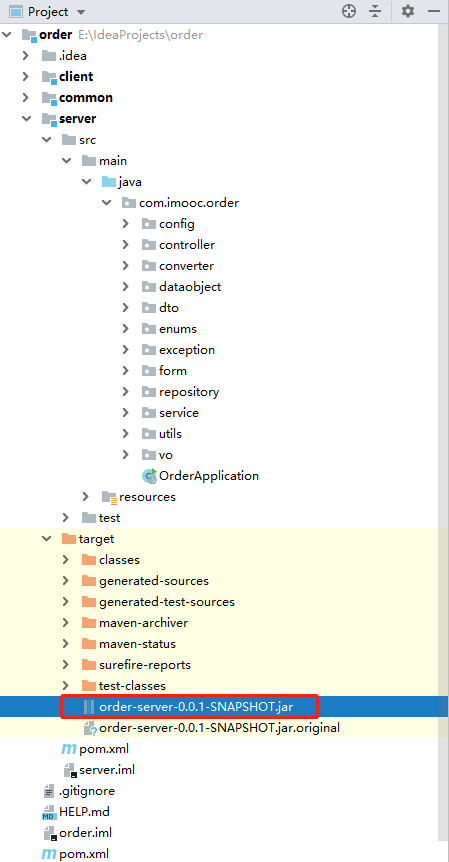This screenshot has height=862, width=449.
Task: Collapse the server module tree node
Action: tap(25, 119)
